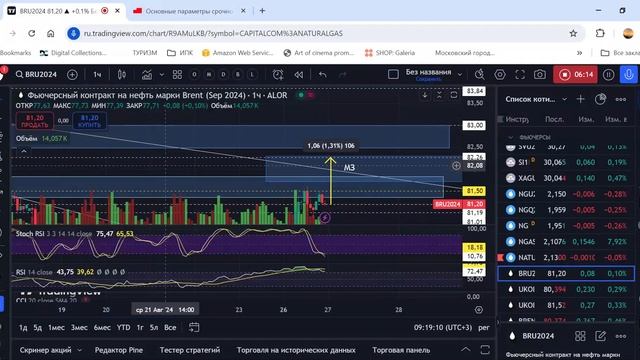The image size is (640, 360).
Task: Click the red ПРОДАТЬ 81,20 sell button
Action: (35, 121)
